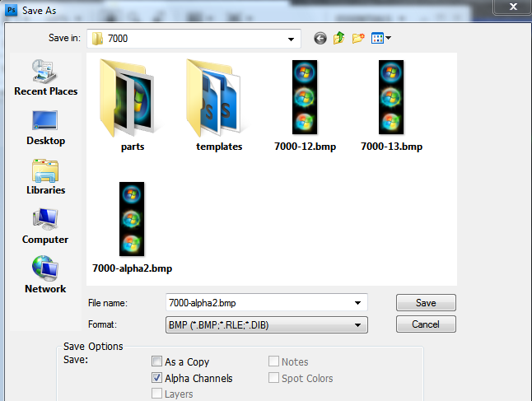Expand the File name history dropdown arrow
The height and width of the screenshot is (401, 532).
point(357,303)
